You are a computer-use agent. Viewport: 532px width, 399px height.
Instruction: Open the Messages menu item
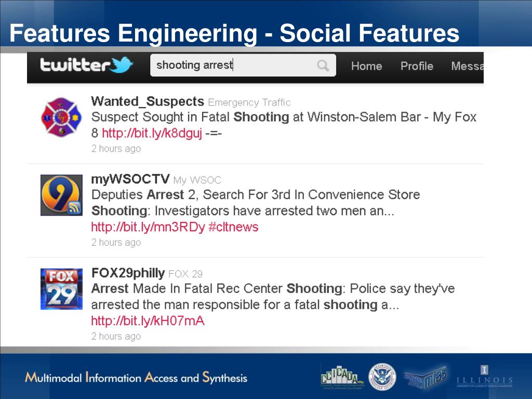pos(467,66)
